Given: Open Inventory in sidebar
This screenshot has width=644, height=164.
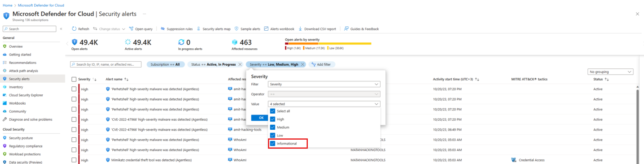Looking at the screenshot, I should coord(16,87).
